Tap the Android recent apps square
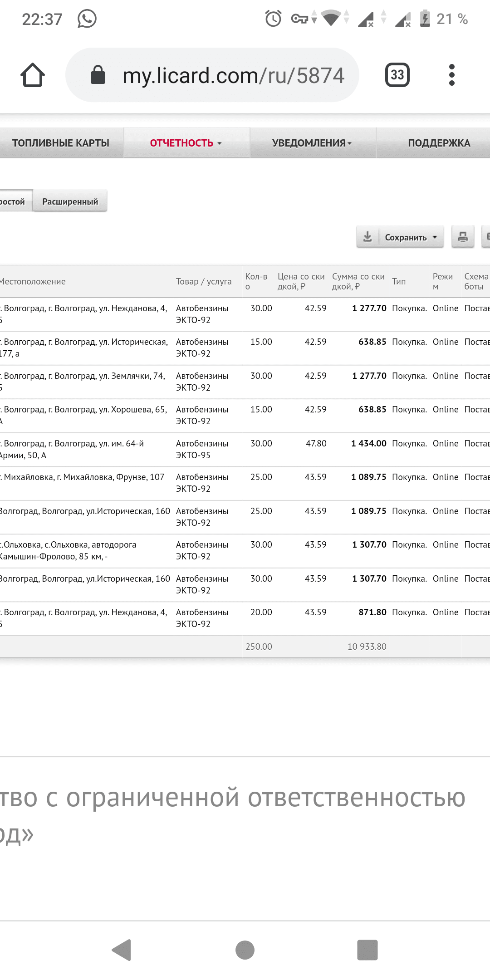 [367, 950]
